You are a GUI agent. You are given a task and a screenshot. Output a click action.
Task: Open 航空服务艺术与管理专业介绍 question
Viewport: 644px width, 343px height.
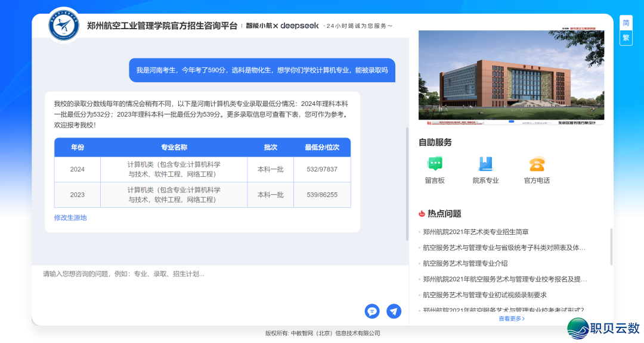(x=465, y=263)
